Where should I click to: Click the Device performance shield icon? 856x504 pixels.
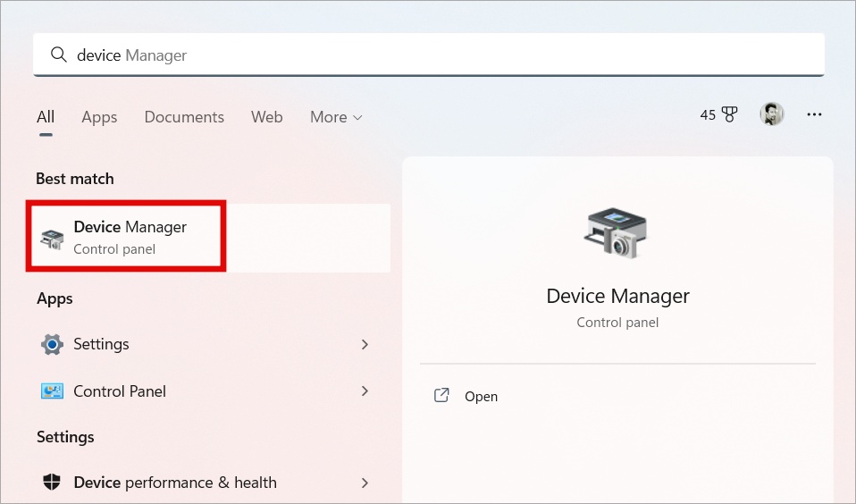[52, 483]
